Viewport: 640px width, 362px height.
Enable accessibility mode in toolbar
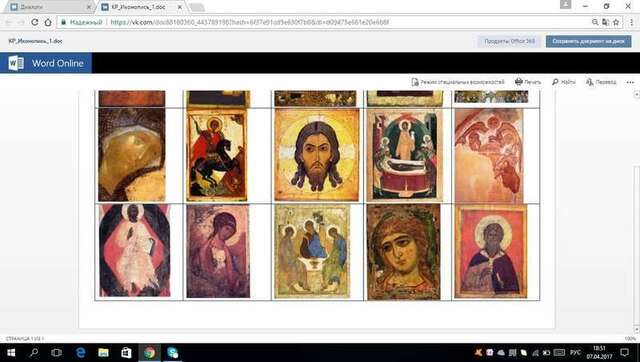click(x=458, y=82)
